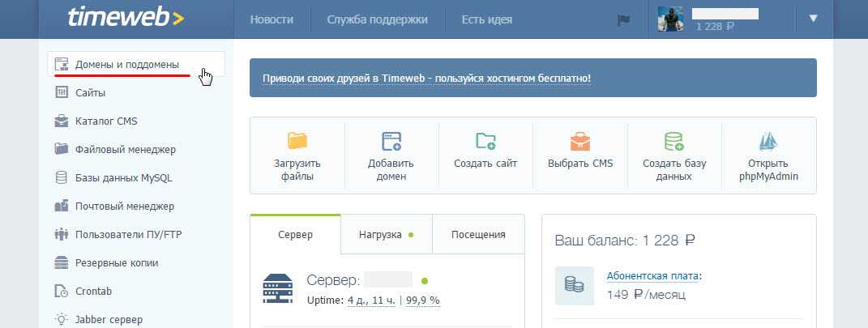Open the Новости menu item
Screen dimensions: 868x328
pos(272,19)
